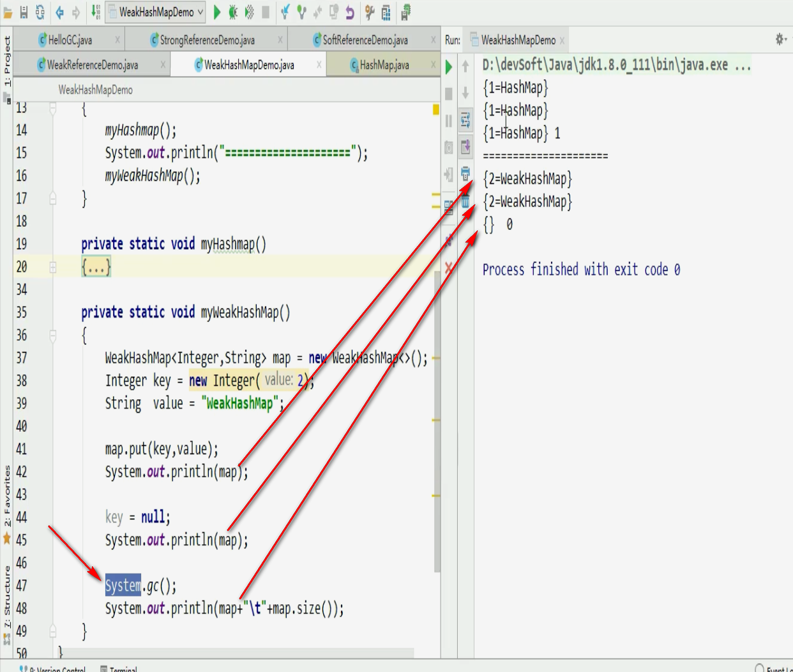Click the yellow inspection status indicator
The width and height of the screenshot is (793, 672).
436,109
